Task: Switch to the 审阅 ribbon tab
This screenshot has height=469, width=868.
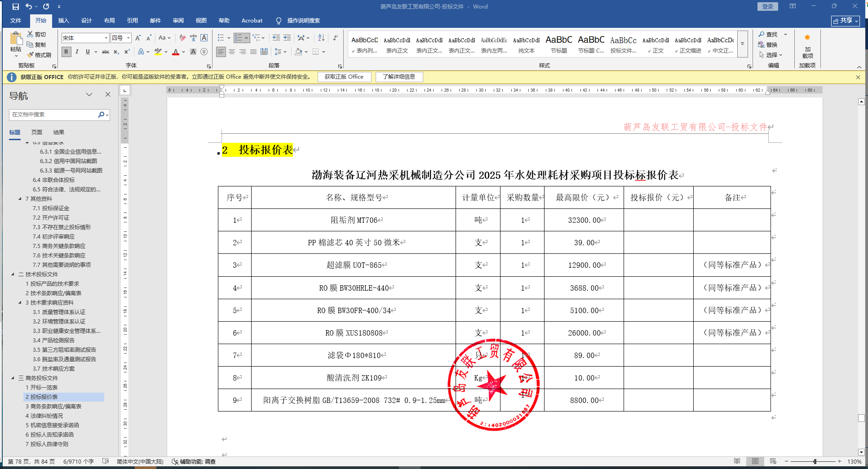Action: coord(178,21)
